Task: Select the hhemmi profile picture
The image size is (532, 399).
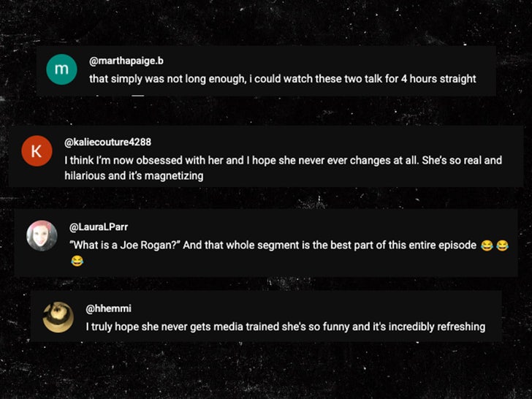Action: point(58,316)
